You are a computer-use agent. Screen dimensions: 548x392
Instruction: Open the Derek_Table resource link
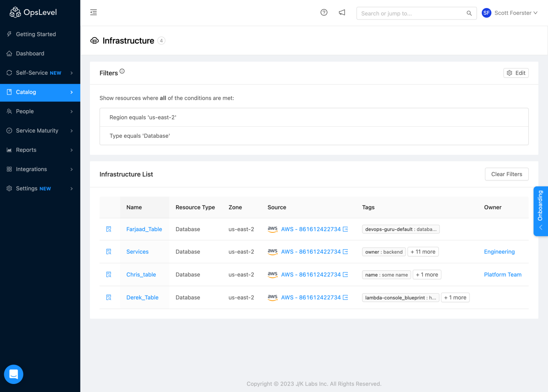[x=142, y=297]
